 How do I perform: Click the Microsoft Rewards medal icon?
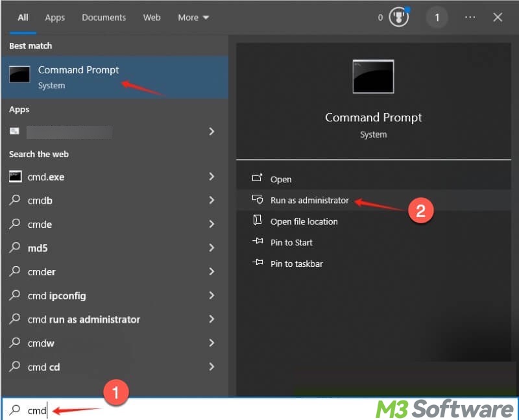[x=398, y=18]
